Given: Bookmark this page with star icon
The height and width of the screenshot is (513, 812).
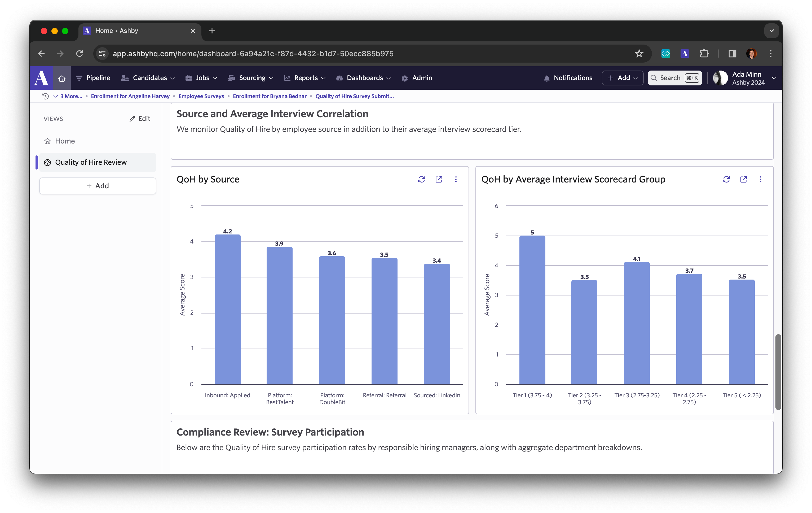Looking at the screenshot, I should (x=639, y=54).
